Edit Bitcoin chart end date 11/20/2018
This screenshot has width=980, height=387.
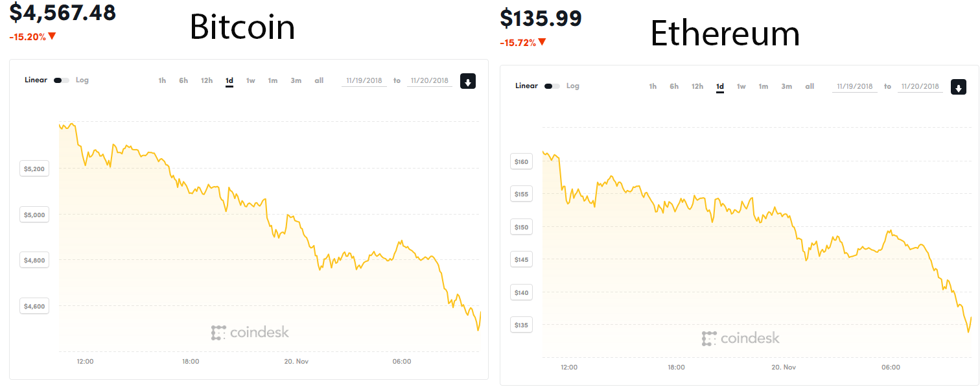[430, 81]
